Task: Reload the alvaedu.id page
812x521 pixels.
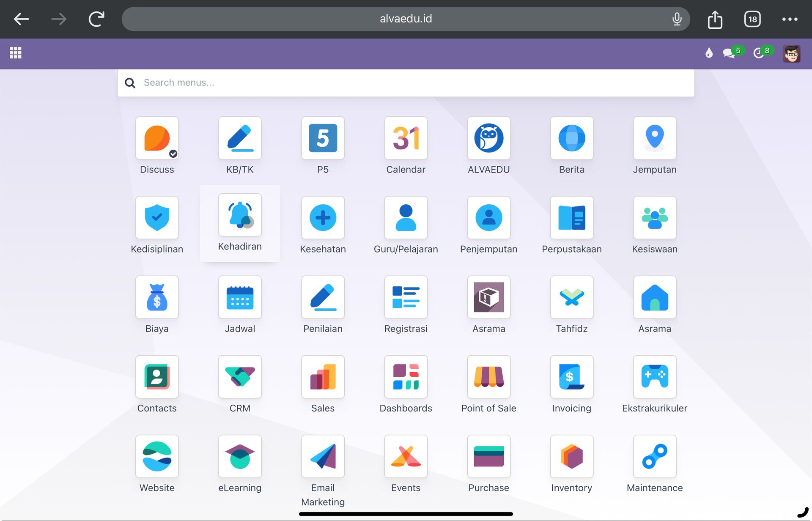Action: [x=96, y=19]
